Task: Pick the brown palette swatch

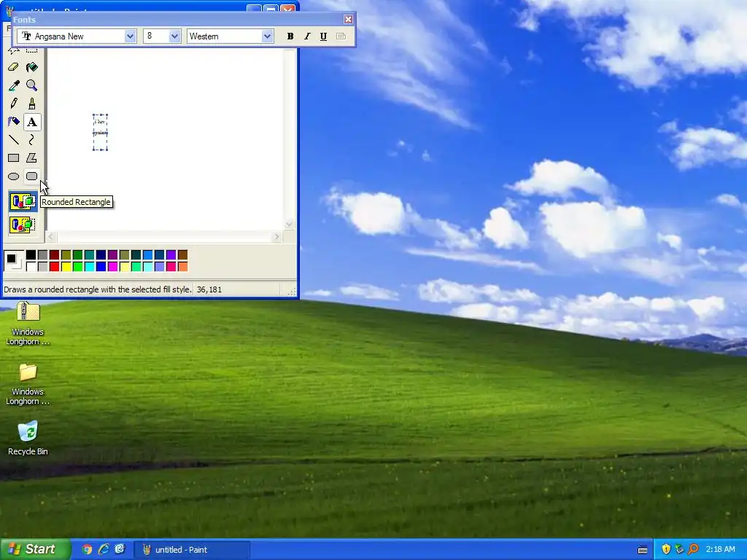Action: click(182, 254)
